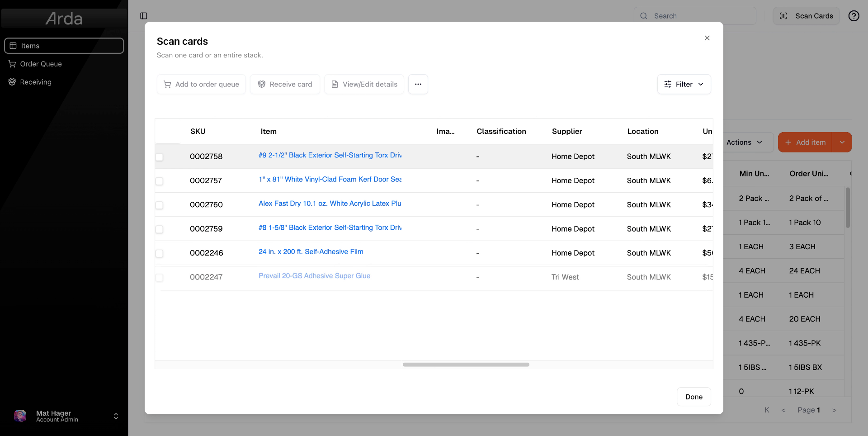Open the Actions dropdown in background page

[744, 142]
